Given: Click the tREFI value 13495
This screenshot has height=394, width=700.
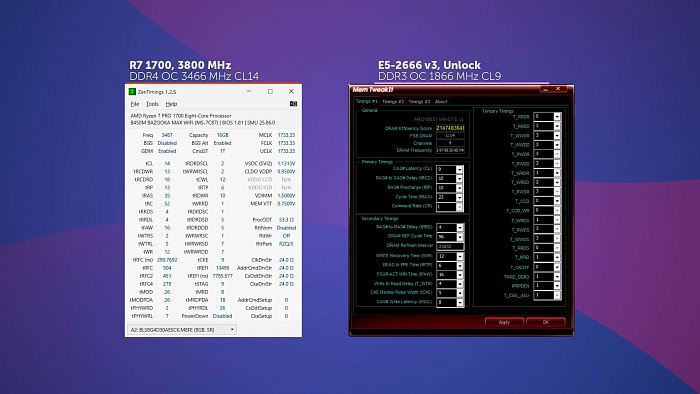Looking at the screenshot, I should [222, 268].
